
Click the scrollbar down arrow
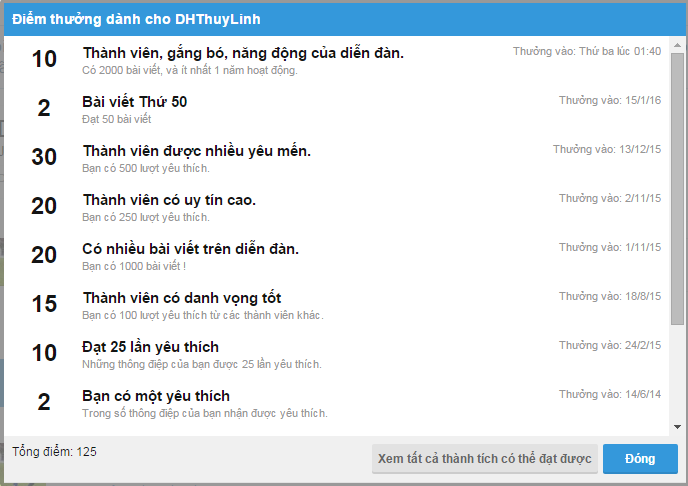677,427
